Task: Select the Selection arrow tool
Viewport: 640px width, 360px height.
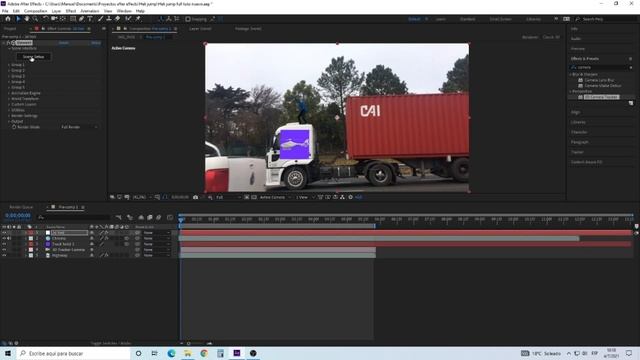Action: 18,19
